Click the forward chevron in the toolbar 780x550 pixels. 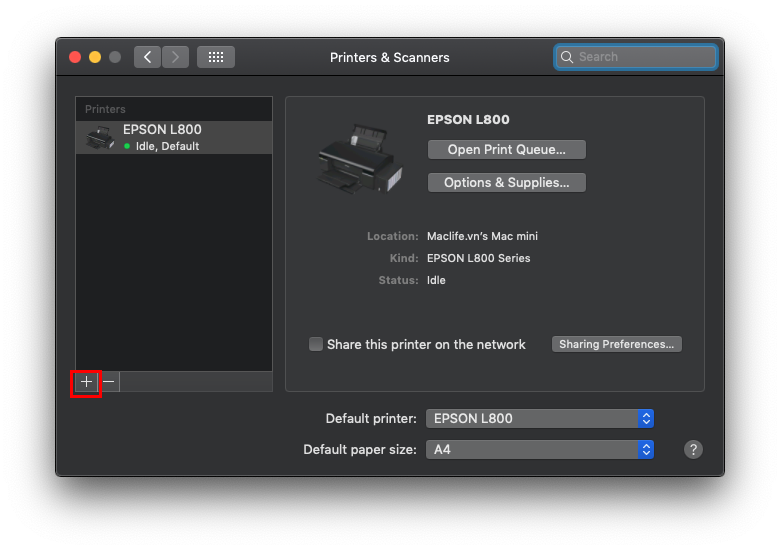point(175,57)
